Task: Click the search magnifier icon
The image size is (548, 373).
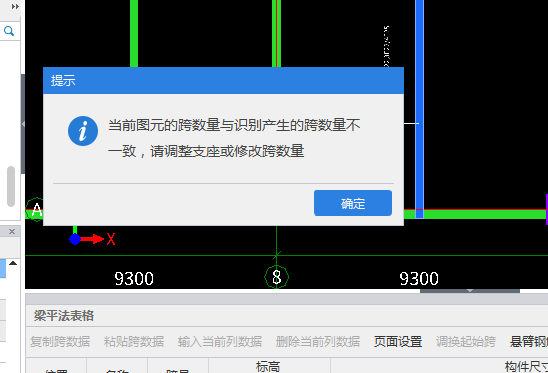Action: [9, 31]
